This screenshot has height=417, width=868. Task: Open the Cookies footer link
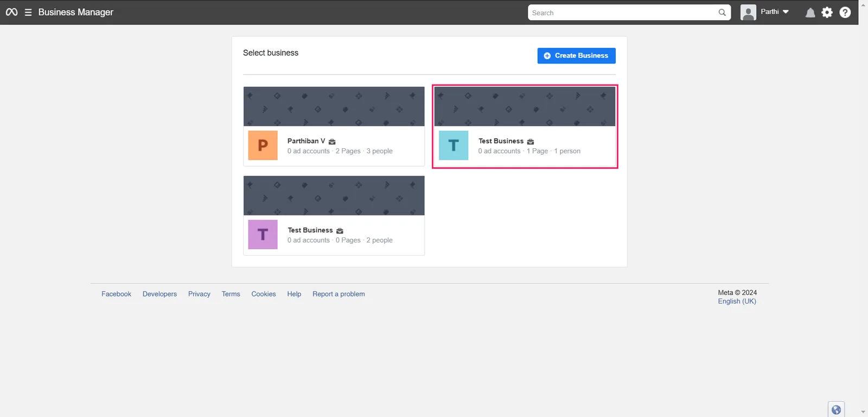tap(264, 294)
